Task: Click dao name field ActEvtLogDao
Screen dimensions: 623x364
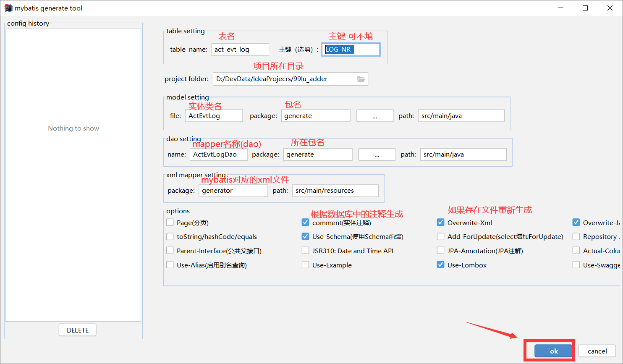Action: pos(219,155)
